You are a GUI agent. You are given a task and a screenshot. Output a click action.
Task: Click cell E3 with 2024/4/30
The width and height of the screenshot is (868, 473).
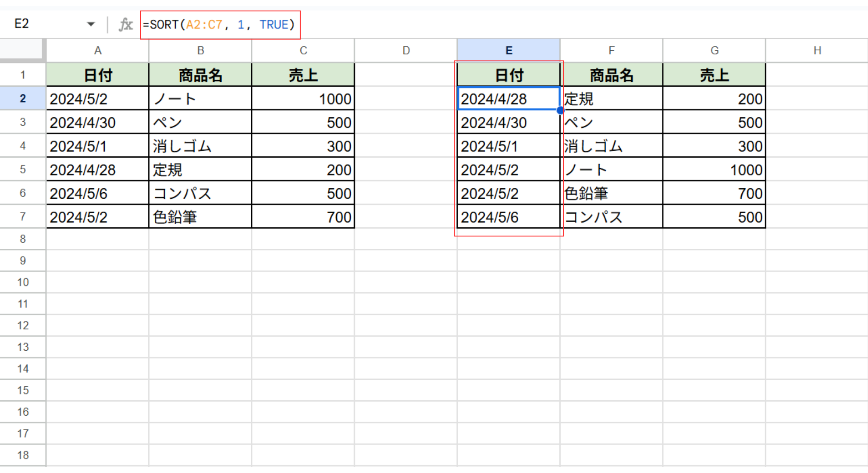pyautogui.click(x=509, y=122)
